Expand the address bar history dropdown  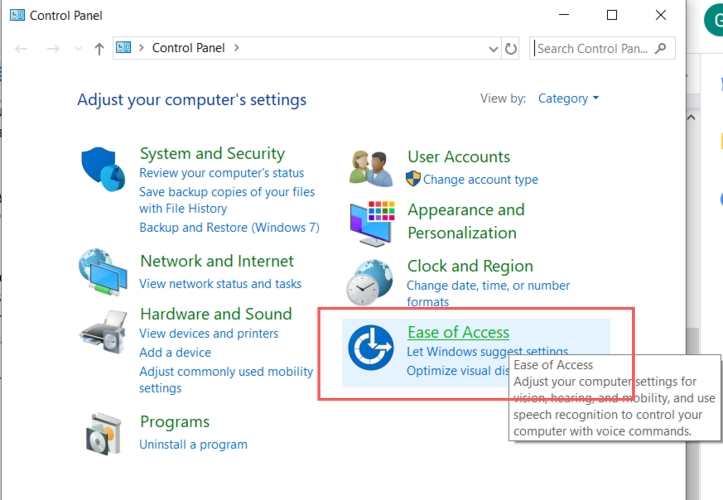point(493,48)
